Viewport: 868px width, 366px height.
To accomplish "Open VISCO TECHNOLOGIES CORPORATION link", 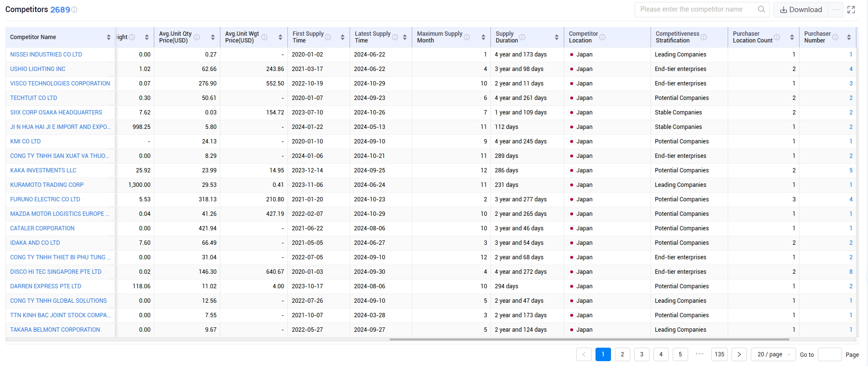I will 60,84.
